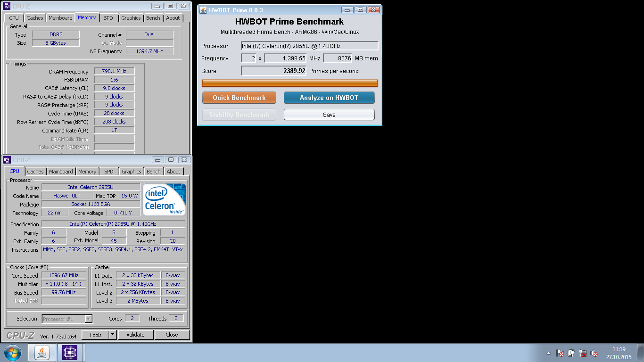Maximize the HWBOT Prime window
The height and width of the screenshot is (362, 644).
tap(361, 10)
